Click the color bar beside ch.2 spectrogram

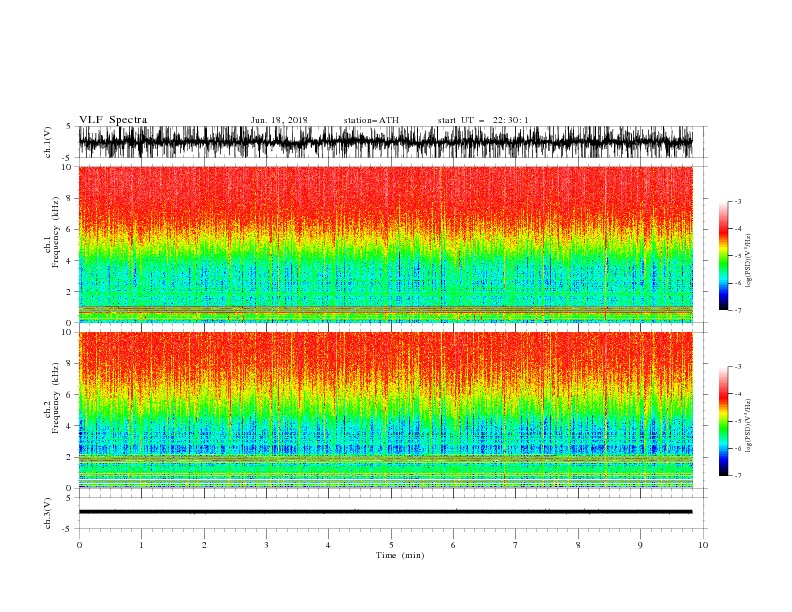[x=723, y=421]
